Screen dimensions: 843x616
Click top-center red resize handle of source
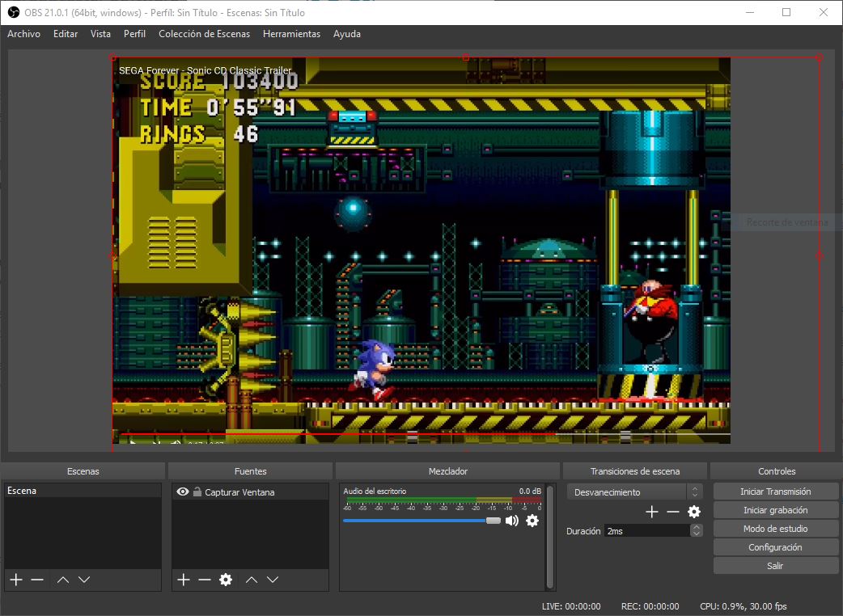[465, 57]
